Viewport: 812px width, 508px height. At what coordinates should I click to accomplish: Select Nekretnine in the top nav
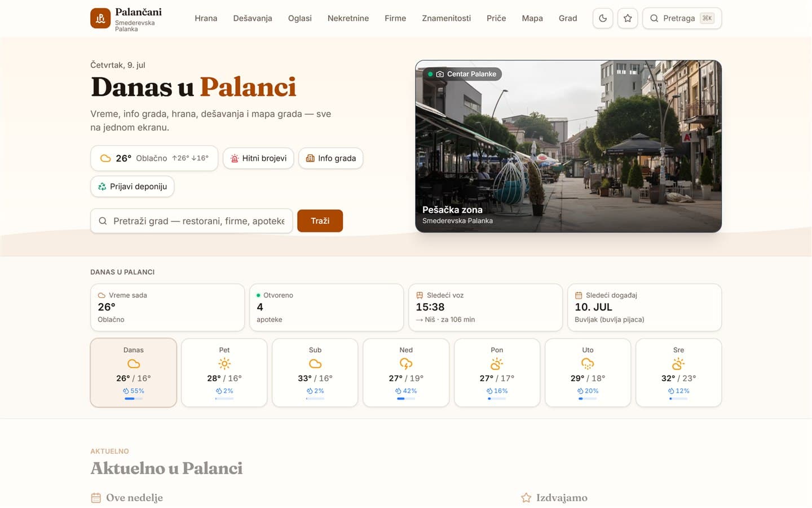pos(348,18)
